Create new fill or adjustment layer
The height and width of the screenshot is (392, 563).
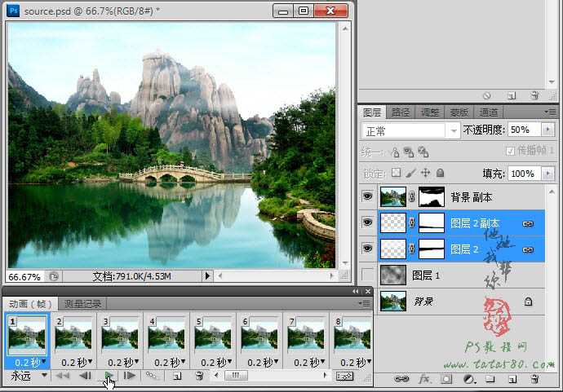pos(469,379)
